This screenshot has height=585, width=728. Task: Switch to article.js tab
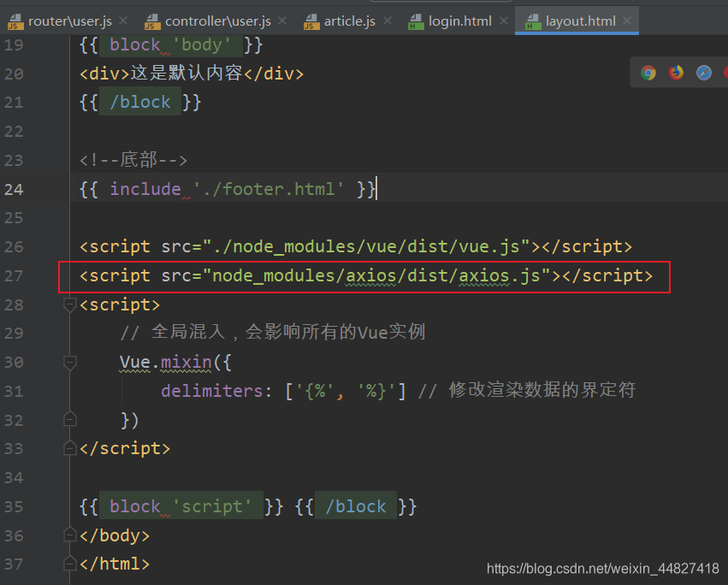pos(350,21)
